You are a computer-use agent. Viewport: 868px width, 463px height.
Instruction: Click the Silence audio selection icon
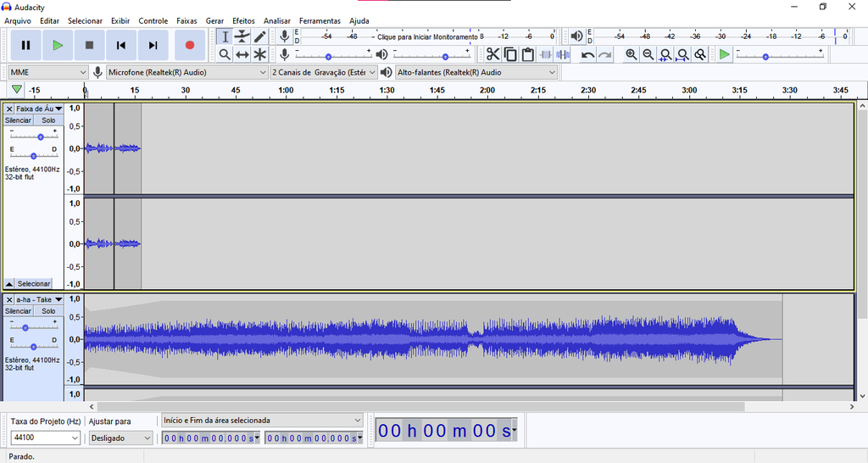click(564, 54)
